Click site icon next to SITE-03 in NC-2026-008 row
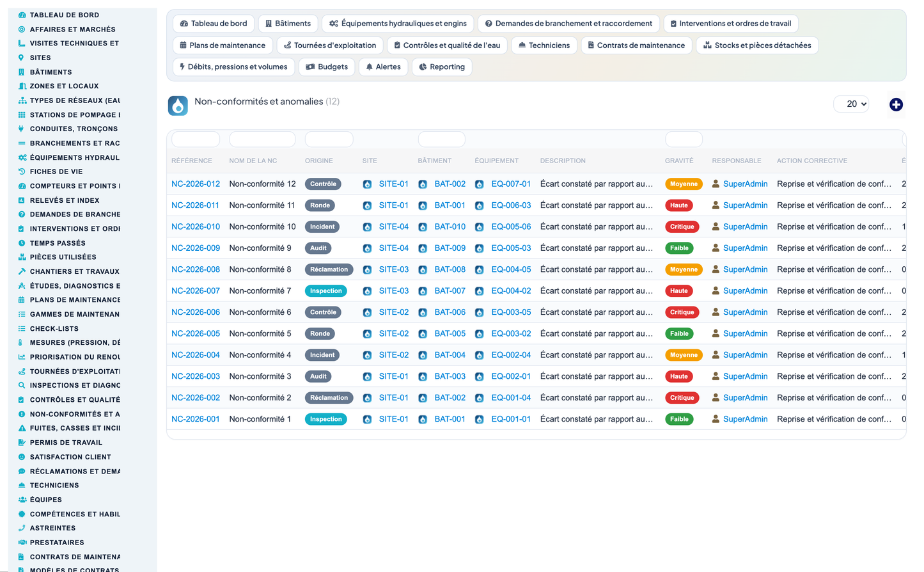 click(x=367, y=270)
